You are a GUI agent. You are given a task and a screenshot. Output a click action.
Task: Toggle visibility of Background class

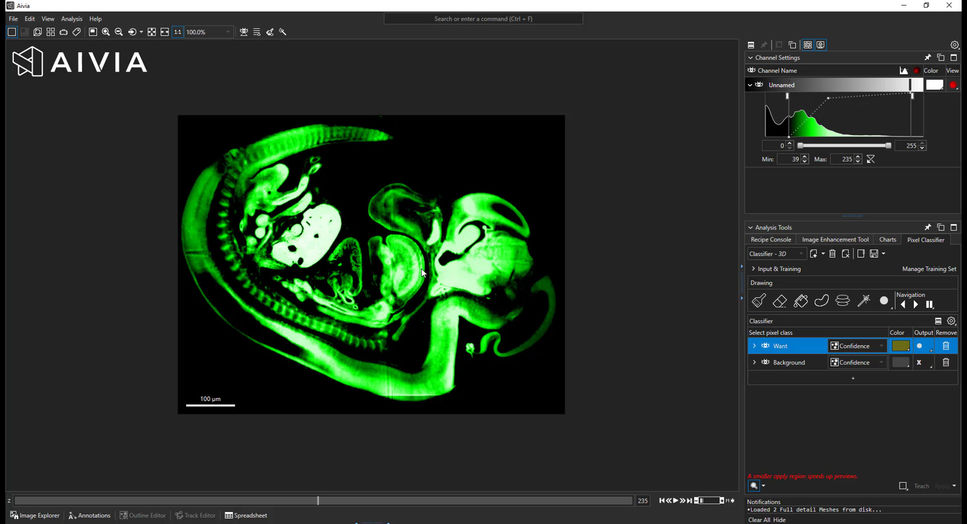point(765,363)
